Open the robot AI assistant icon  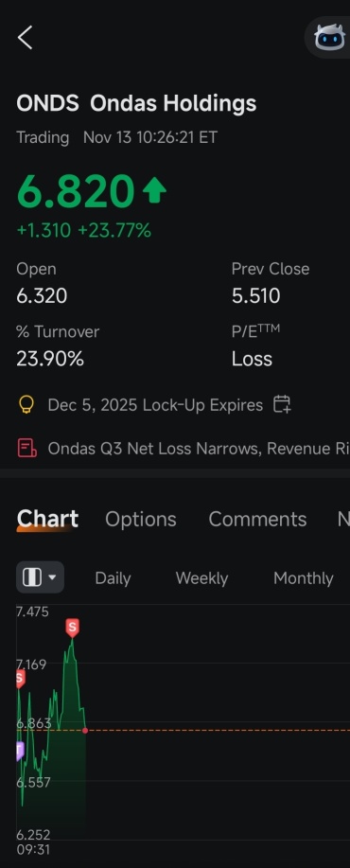click(329, 37)
